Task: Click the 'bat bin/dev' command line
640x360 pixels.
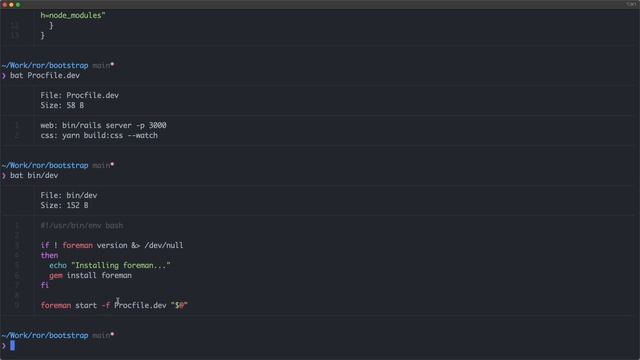Action: 34,176
